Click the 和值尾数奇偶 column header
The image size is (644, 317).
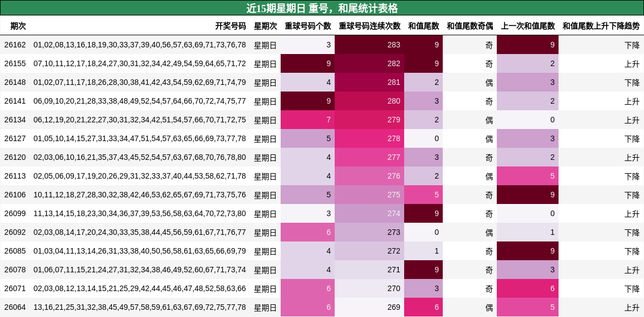pyautogui.click(x=470, y=26)
